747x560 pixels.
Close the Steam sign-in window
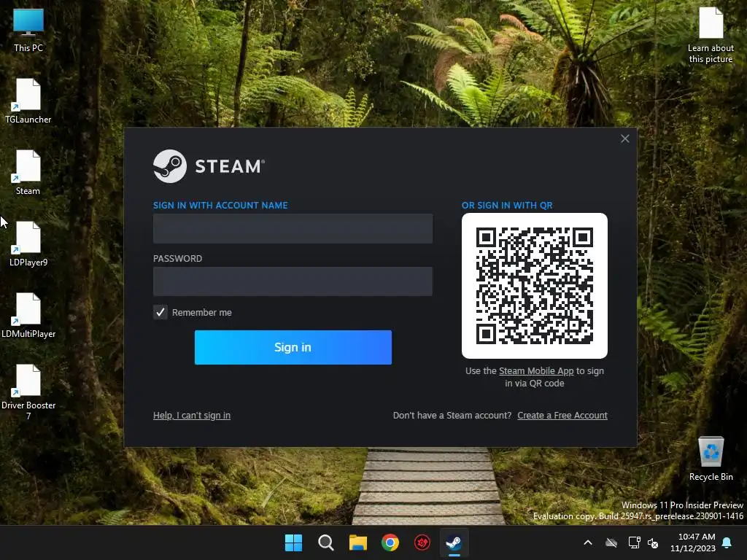point(625,139)
